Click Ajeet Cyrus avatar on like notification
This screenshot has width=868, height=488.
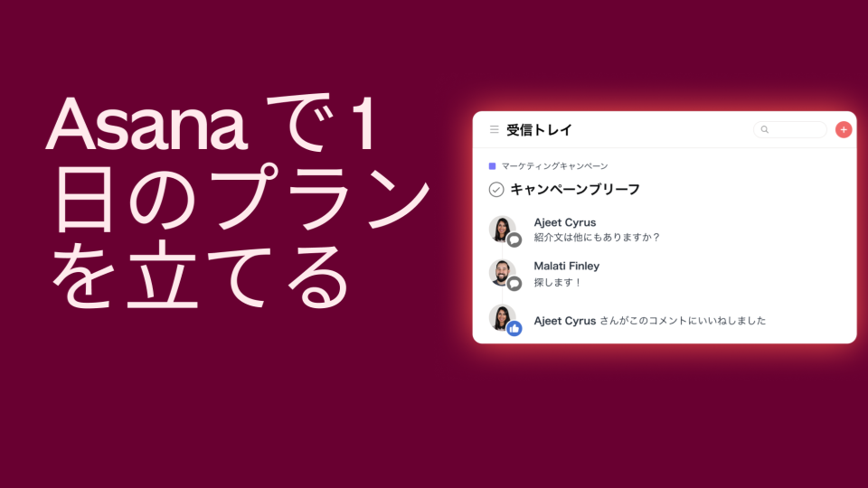(502, 317)
